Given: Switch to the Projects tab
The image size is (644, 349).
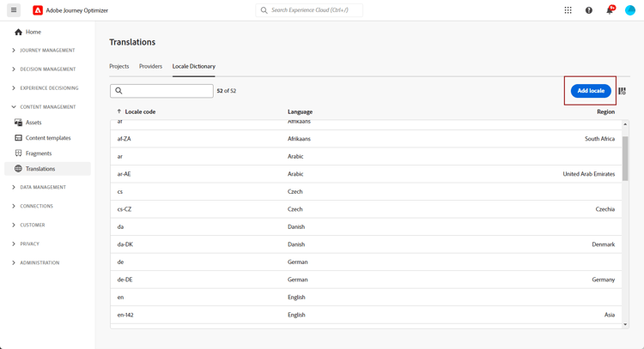Looking at the screenshot, I should (119, 66).
